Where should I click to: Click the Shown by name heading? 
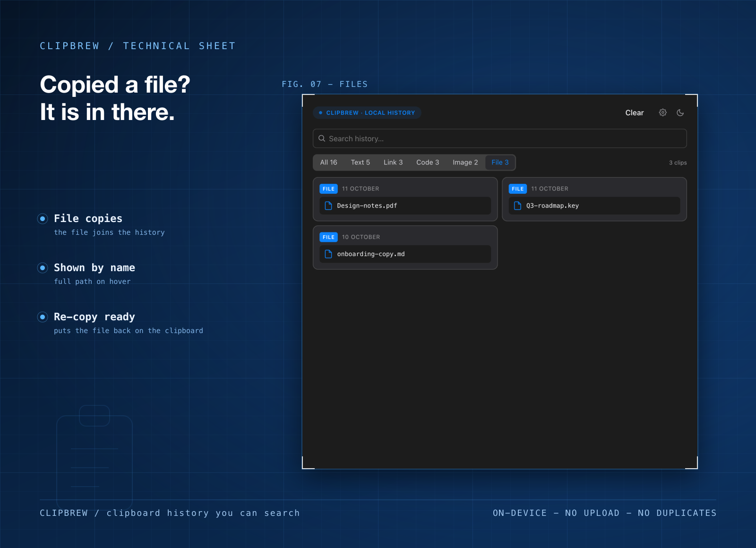94,268
